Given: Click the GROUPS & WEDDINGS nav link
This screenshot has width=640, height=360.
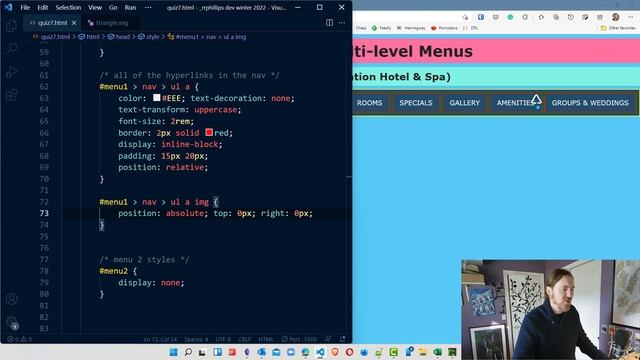Looking at the screenshot, I should tap(590, 103).
